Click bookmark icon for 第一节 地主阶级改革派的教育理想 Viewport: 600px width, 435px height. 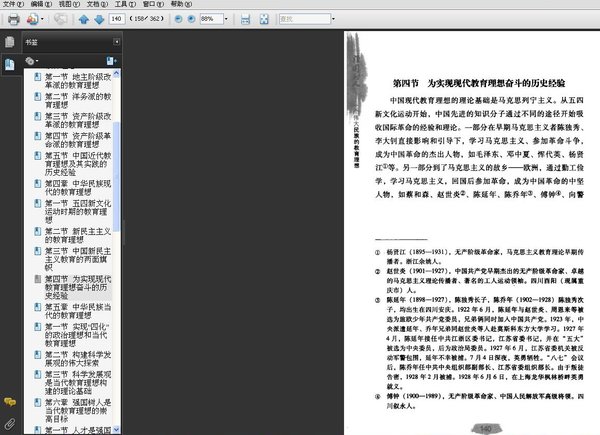pos(38,77)
